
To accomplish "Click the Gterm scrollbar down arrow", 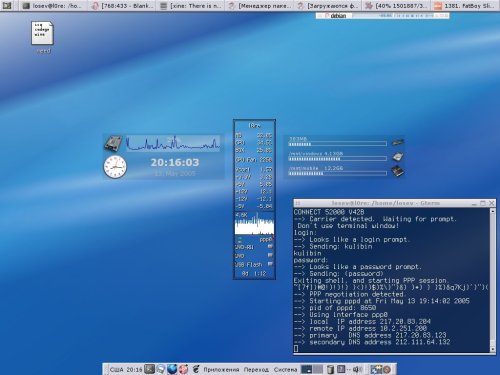I will pyautogui.click(x=493, y=349).
